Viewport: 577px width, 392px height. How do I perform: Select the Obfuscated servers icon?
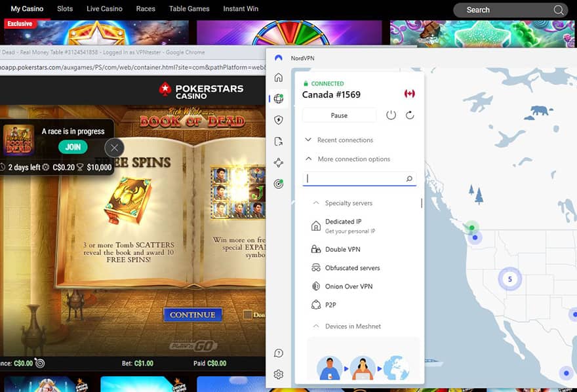pos(316,267)
